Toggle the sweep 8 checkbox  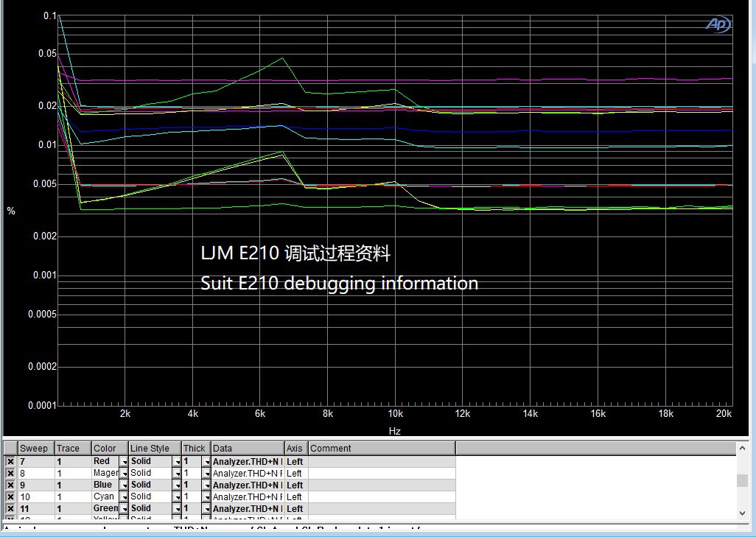(10, 474)
